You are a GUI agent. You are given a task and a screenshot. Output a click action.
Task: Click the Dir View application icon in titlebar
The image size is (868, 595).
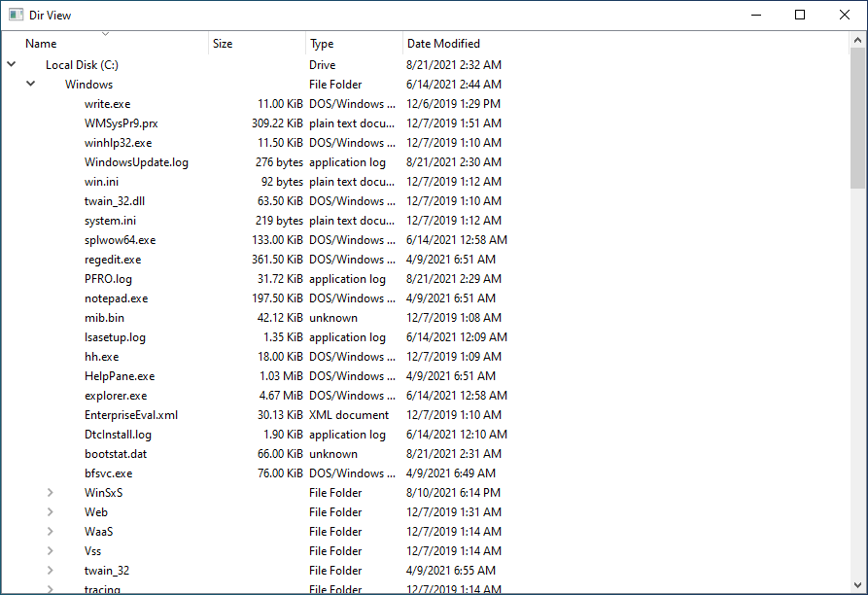tap(14, 15)
